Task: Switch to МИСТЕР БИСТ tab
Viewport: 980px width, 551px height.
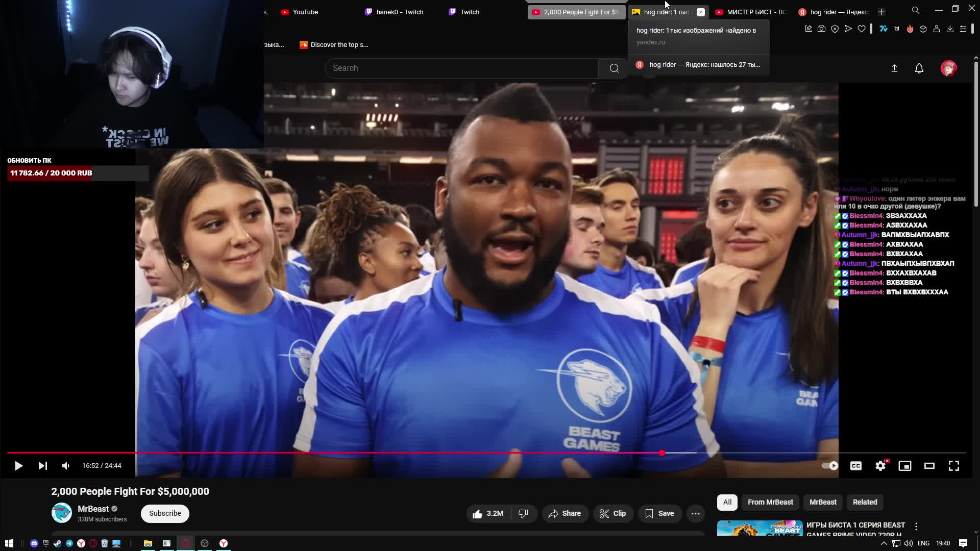Action: [750, 12]
